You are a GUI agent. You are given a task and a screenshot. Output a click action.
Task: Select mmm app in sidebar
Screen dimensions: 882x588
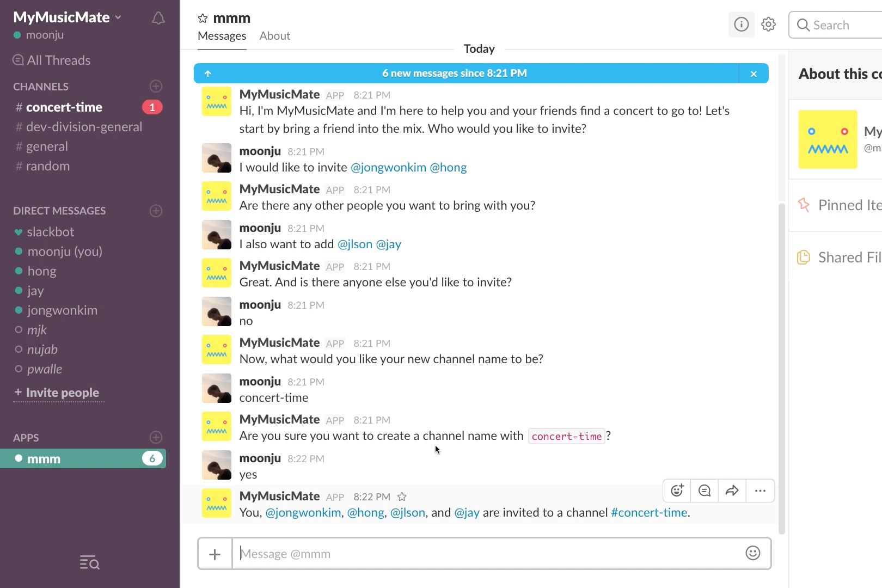(83, 458)
